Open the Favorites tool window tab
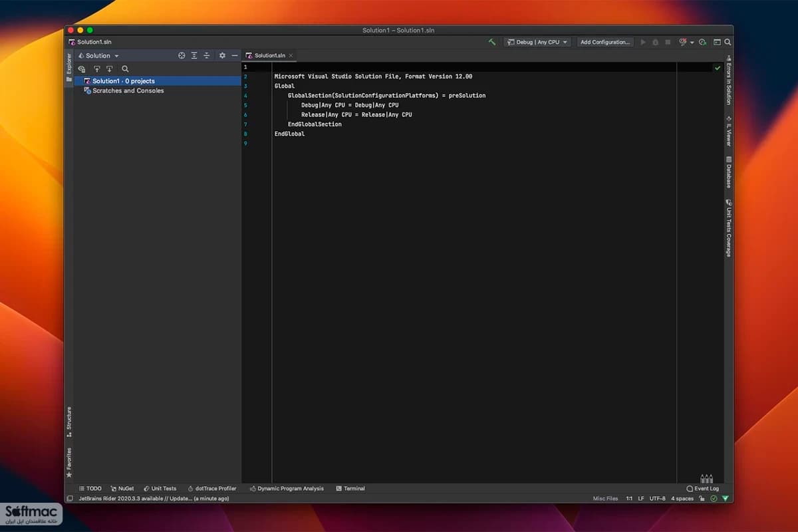Viewport: 798px width, 532px height. [68, 462]
